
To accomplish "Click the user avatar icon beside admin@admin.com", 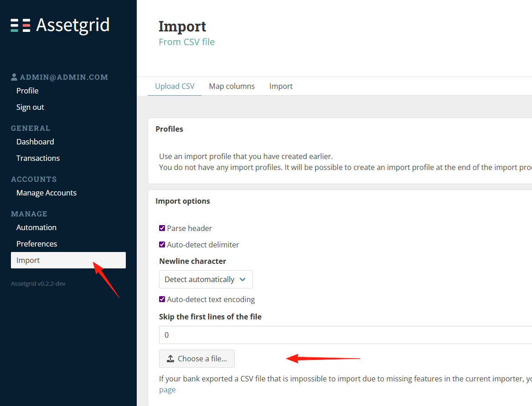I will click(14, 77).
